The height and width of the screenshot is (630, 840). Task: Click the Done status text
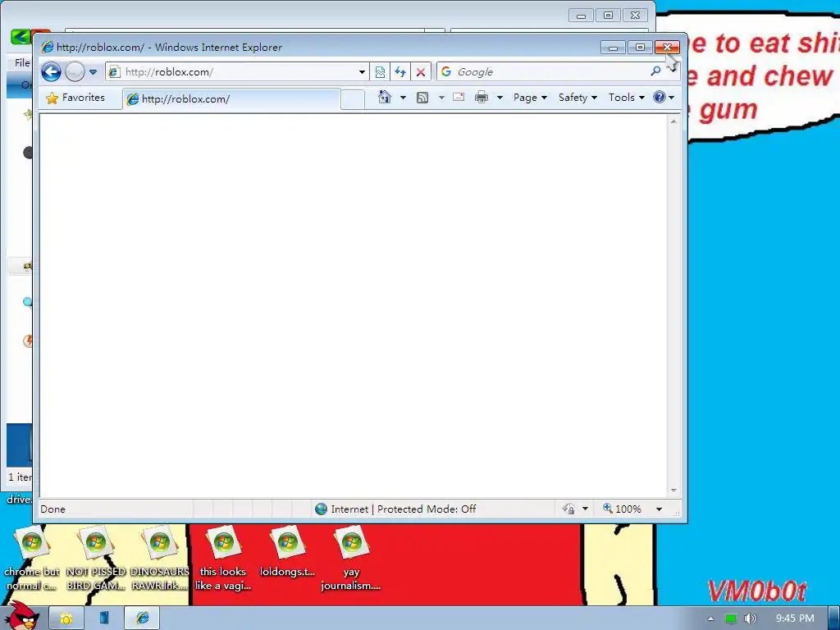53,509
